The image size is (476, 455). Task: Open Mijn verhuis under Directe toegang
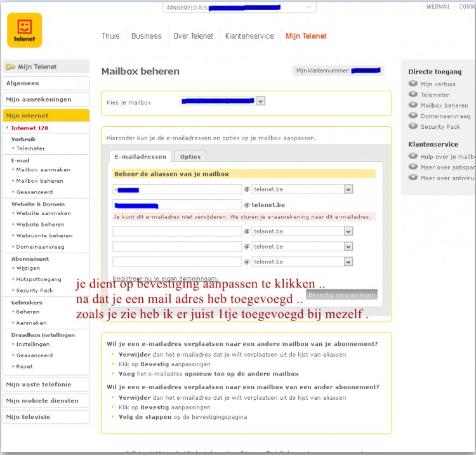(x=438, y=84)
